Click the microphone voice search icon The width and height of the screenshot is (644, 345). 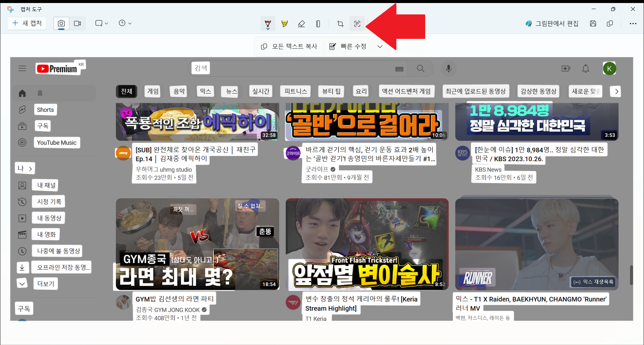pos(449,69)
